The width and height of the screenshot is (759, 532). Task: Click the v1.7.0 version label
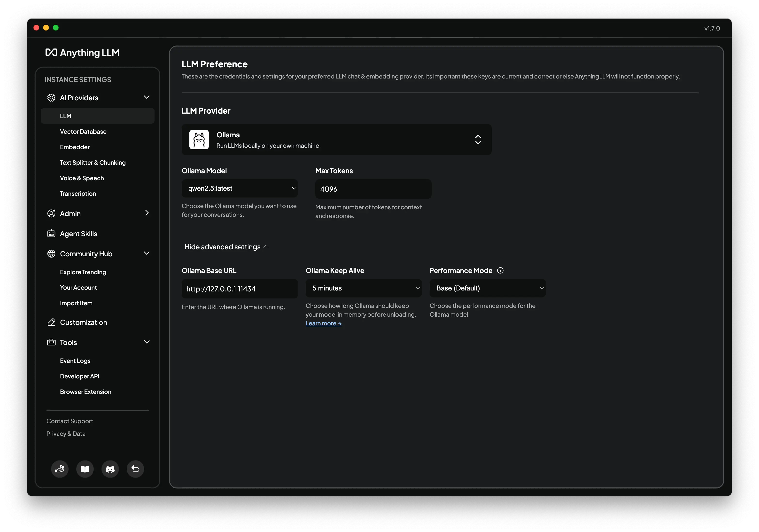pyautogui.click(x=712, y=28)
